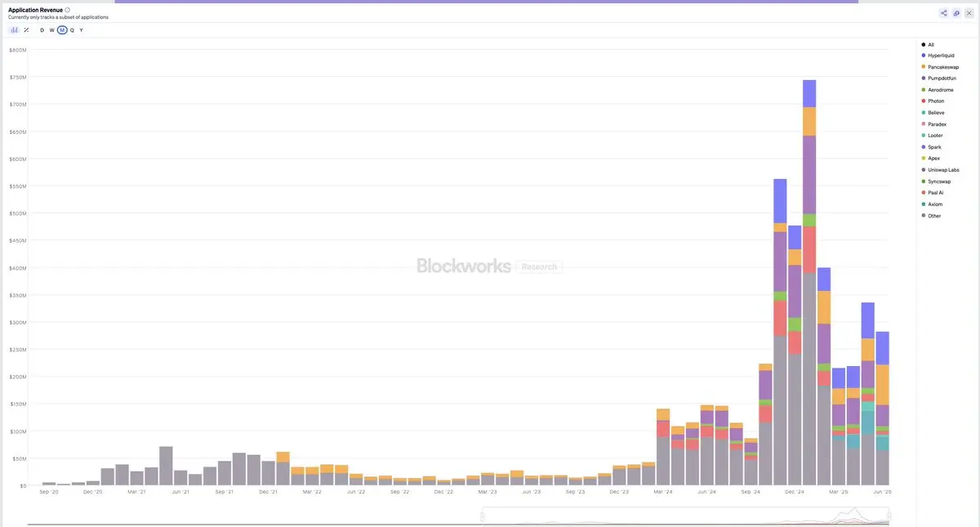Click the tallest bar near Dec '24
Viewport: 980px width, 527px height.
[x=809, y=283]
